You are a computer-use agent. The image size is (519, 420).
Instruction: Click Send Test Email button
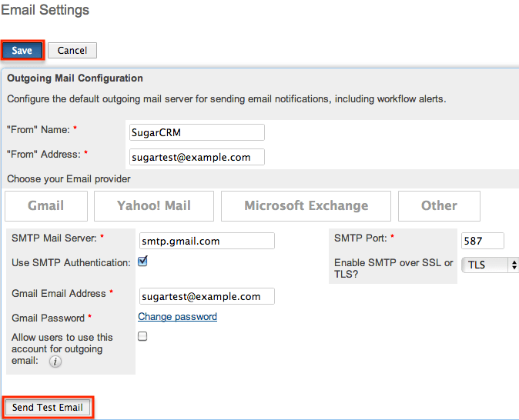pos(47,407)
